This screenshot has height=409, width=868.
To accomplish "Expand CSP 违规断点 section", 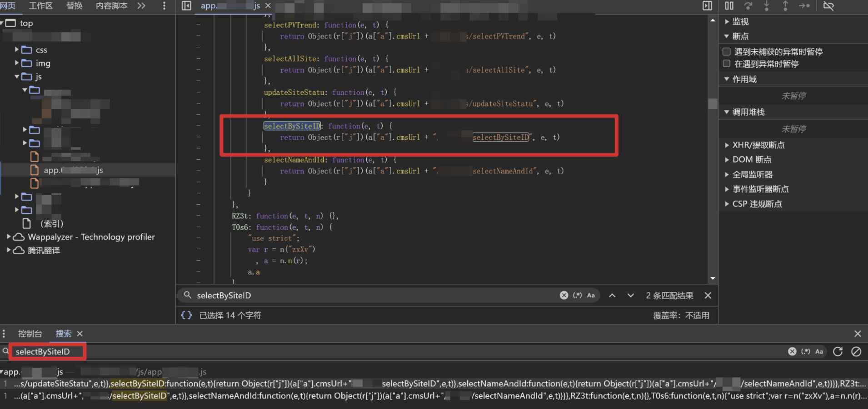I will coord(727,204).
